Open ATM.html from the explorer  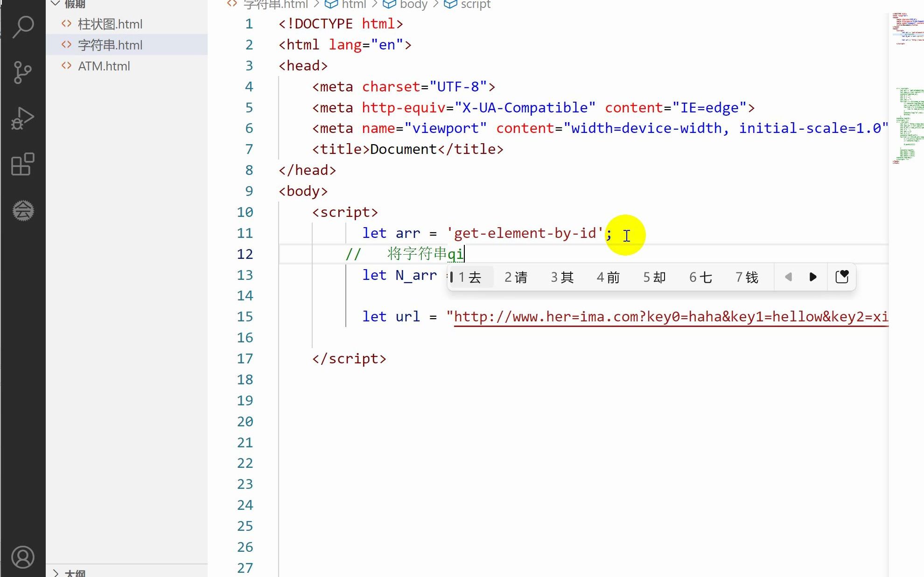[126, 66]
